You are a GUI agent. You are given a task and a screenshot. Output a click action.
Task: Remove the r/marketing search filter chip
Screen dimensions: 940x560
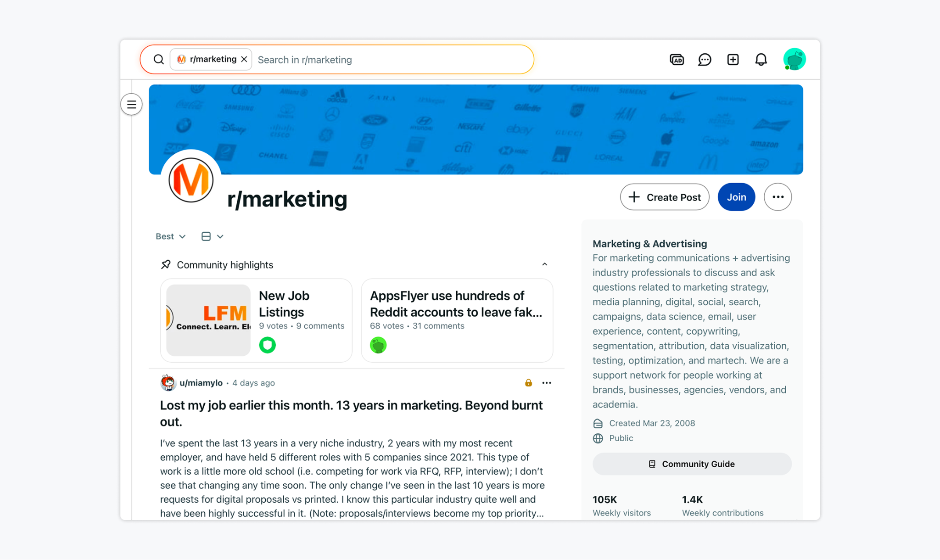click(244, 59)
